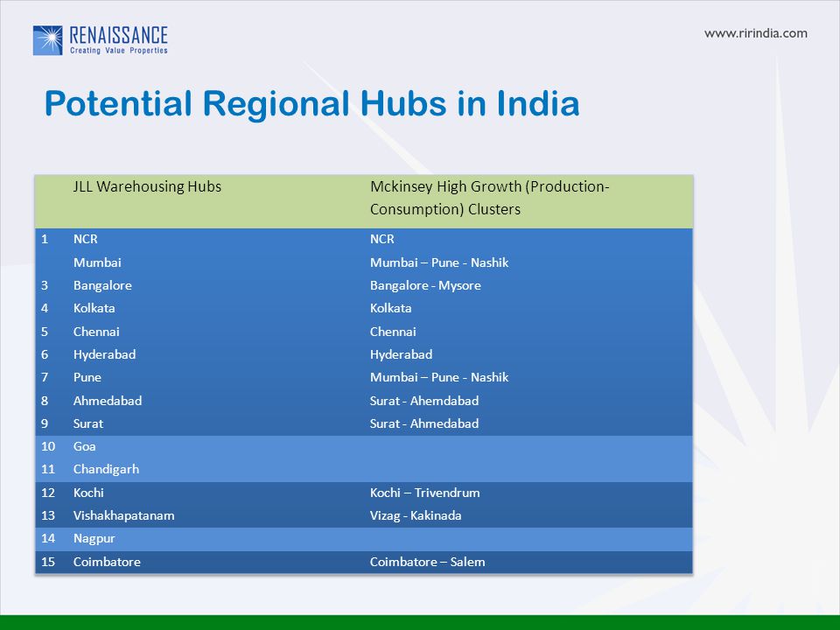Screen dimensions: 840x630
Task: Open the www.ririndia.com link
Action: point(755,33)
